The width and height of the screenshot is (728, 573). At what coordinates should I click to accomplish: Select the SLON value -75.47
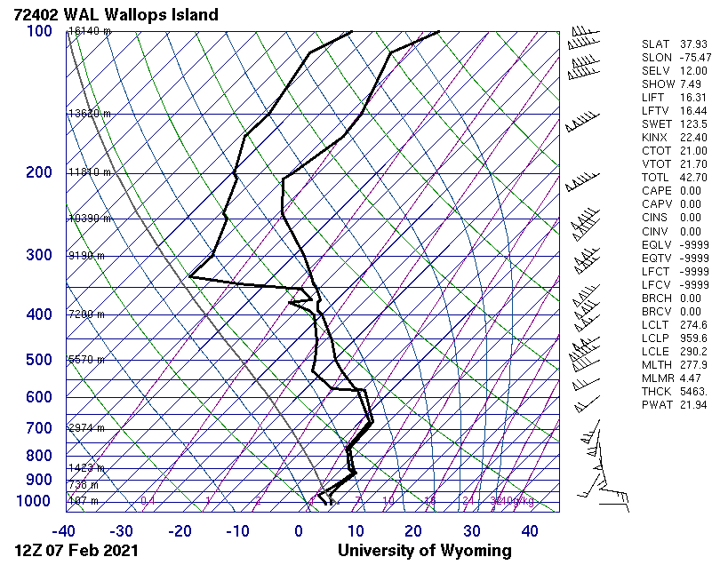695,58
